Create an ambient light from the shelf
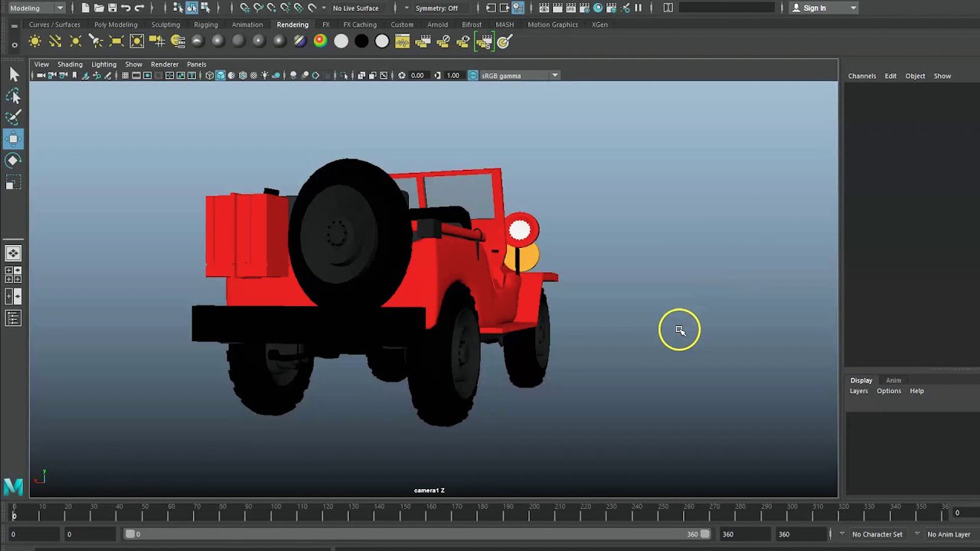The image size is (980, 551). (x=34, y=41)
